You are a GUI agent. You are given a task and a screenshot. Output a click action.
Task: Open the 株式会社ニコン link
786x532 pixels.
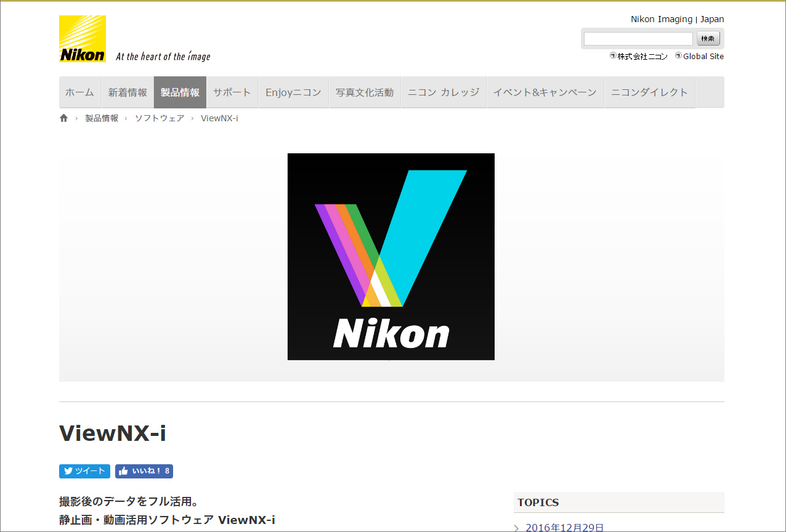639,56
